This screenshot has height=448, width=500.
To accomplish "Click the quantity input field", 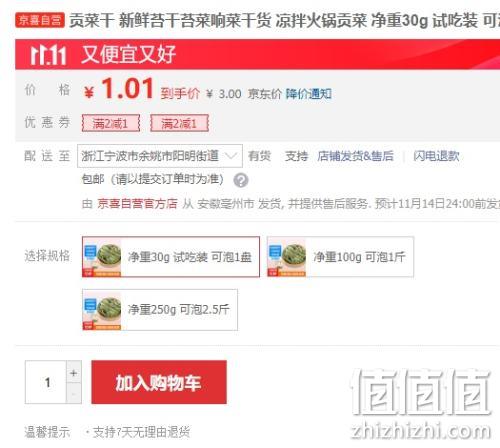I will pos(46,382).
